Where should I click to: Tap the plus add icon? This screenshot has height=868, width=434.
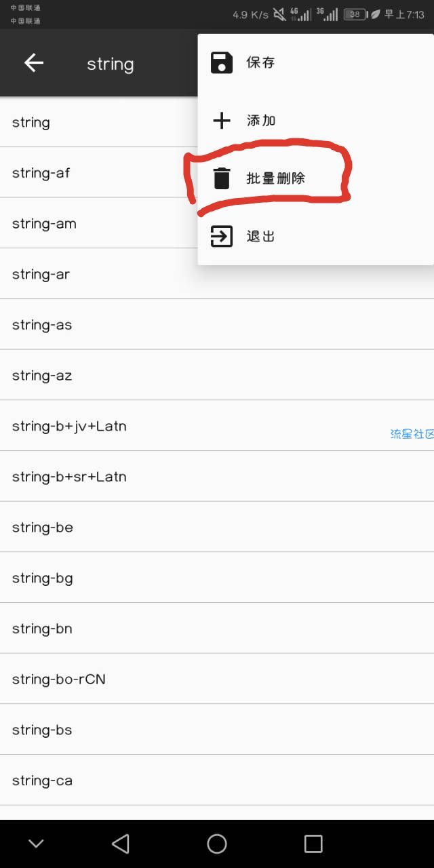[x=222, y=121]
